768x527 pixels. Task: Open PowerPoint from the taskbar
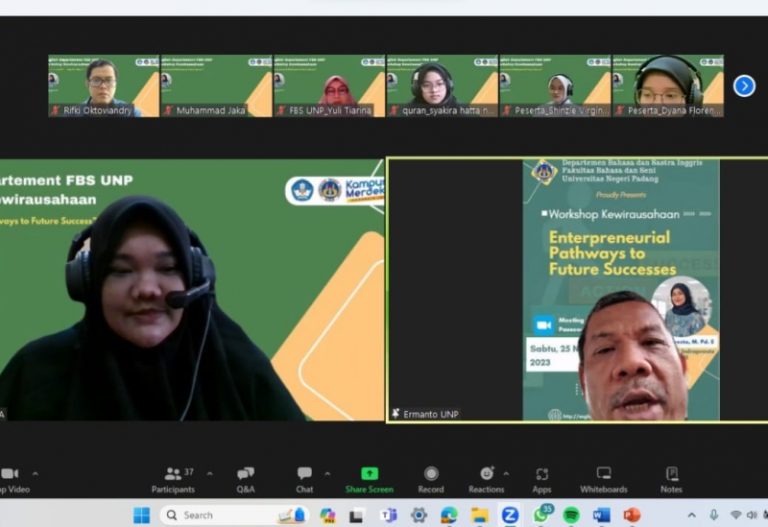click(632, 515)
